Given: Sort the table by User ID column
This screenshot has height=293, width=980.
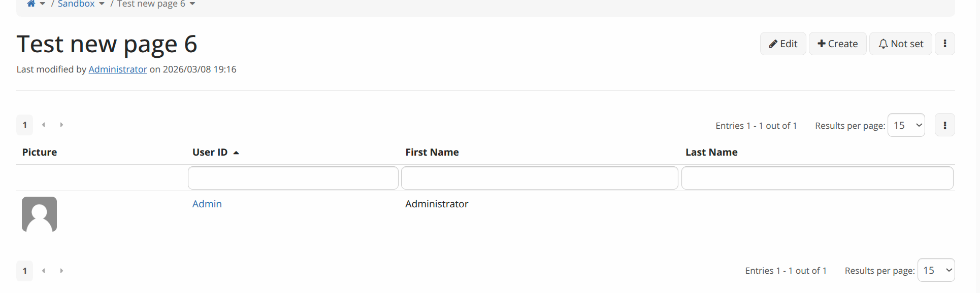Looking at the screenshot, I should (210, 152).
